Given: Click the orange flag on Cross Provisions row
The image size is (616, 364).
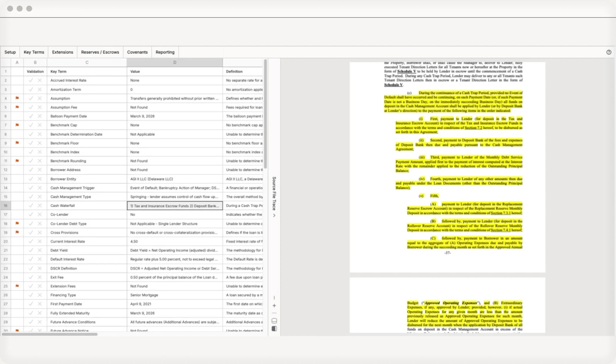Looking at the screenshot, I should click(17, 232).
